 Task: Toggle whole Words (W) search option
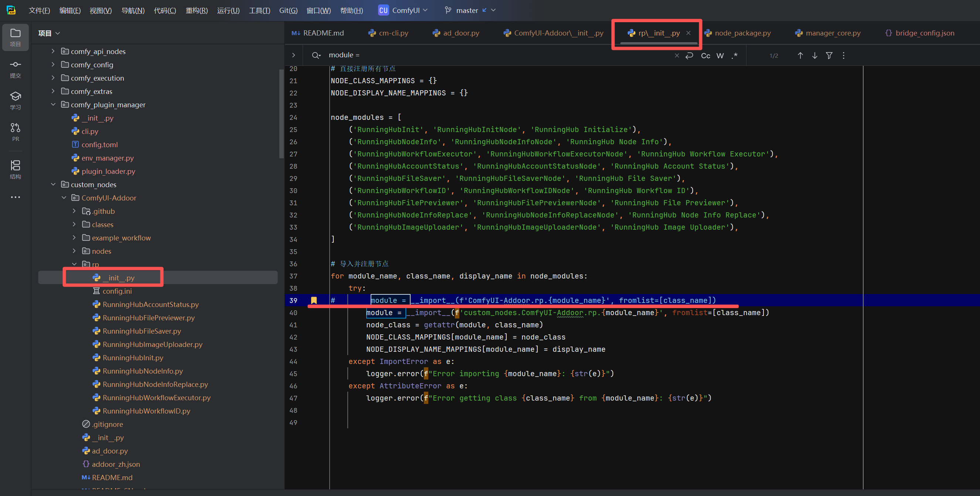coord(720,55)
